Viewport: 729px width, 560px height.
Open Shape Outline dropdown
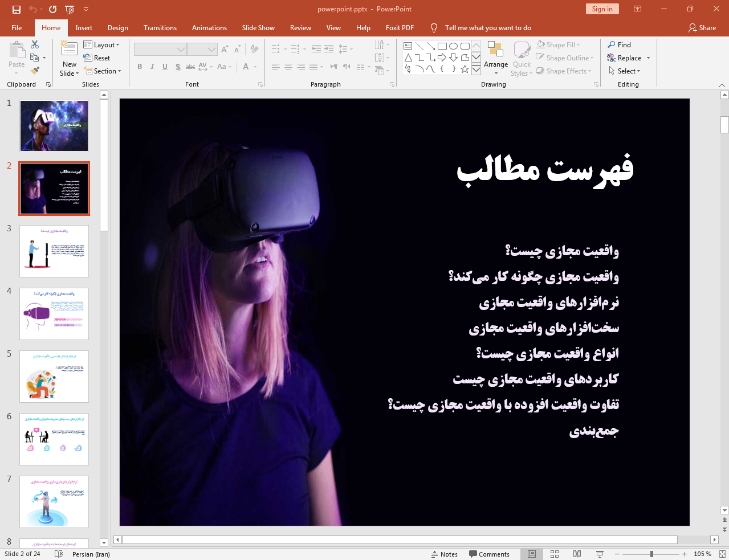[x=565, y=58]
